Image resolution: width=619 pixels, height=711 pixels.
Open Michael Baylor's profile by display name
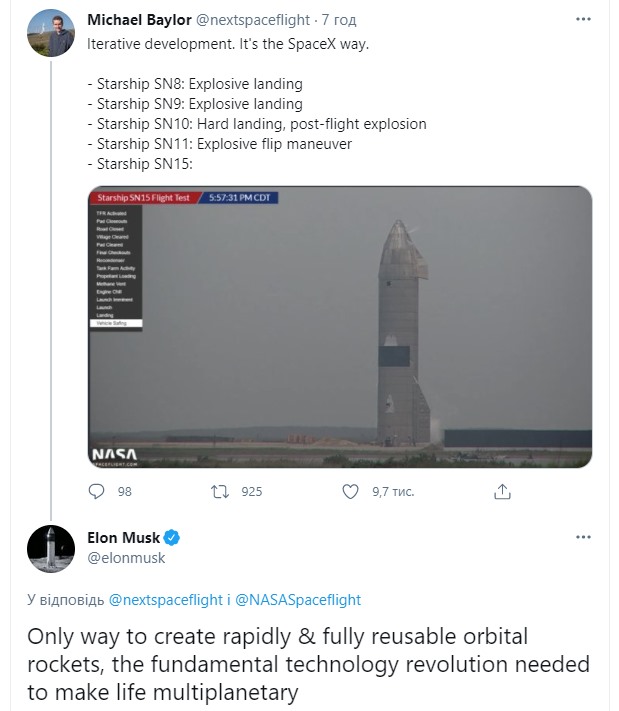pyautogui.click(x=139, y=20)
